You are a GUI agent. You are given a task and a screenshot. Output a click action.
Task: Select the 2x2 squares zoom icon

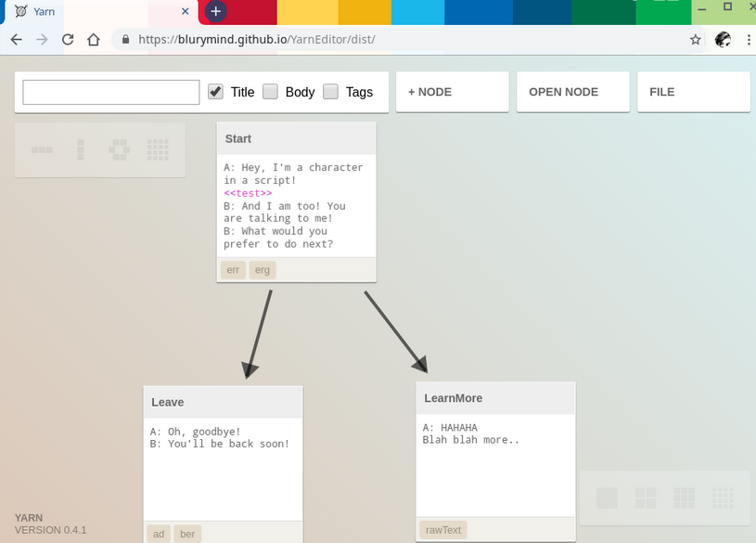click(646, 498)
